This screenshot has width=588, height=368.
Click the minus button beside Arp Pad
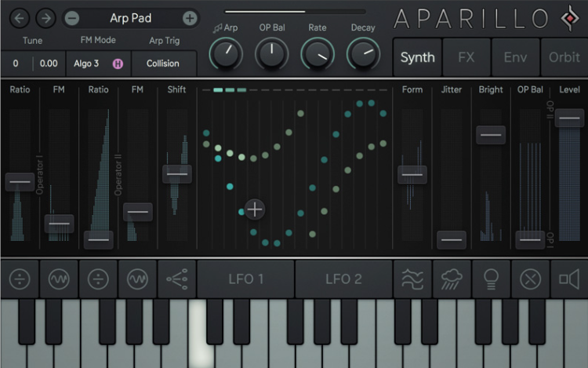[x=72, y=18]
